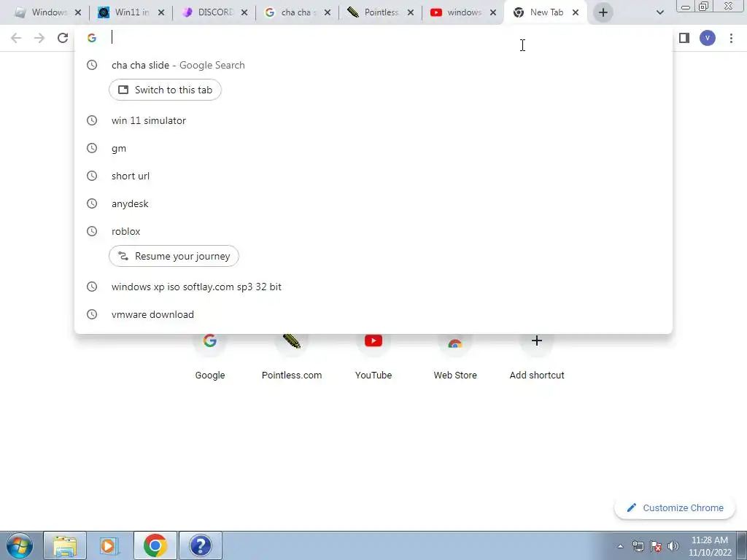This screenshot has width=747, height=560.
Task: Select the roblox suggestion
Action: point(373,231)
